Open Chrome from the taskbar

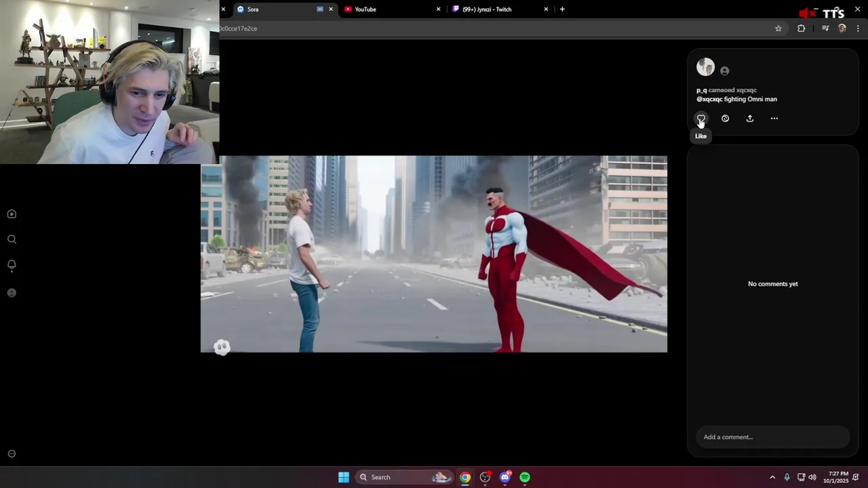point(465,477)
